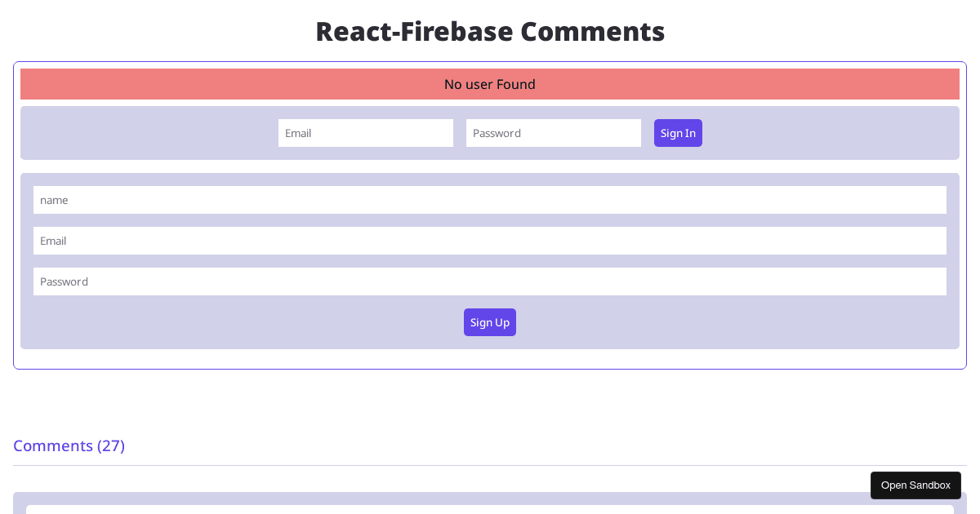Image resolution: width=980 pixels, height=514 pixels.
Task: Open Sandbox via the black button
Action: (x=915, y=485)
